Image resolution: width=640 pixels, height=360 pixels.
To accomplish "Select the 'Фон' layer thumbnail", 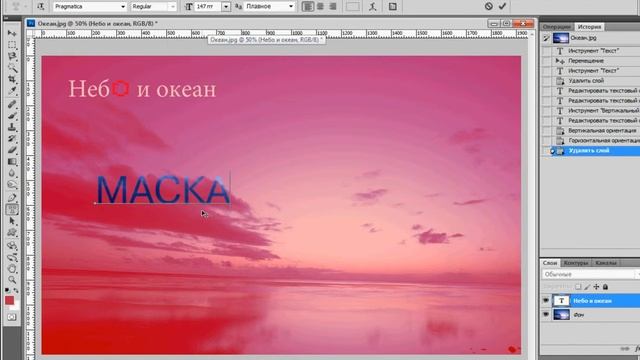I will [x=561, y=315].
